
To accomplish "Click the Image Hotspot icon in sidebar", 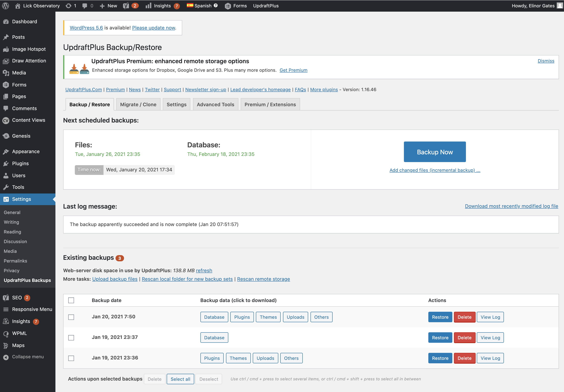I will tap(6, 49).
